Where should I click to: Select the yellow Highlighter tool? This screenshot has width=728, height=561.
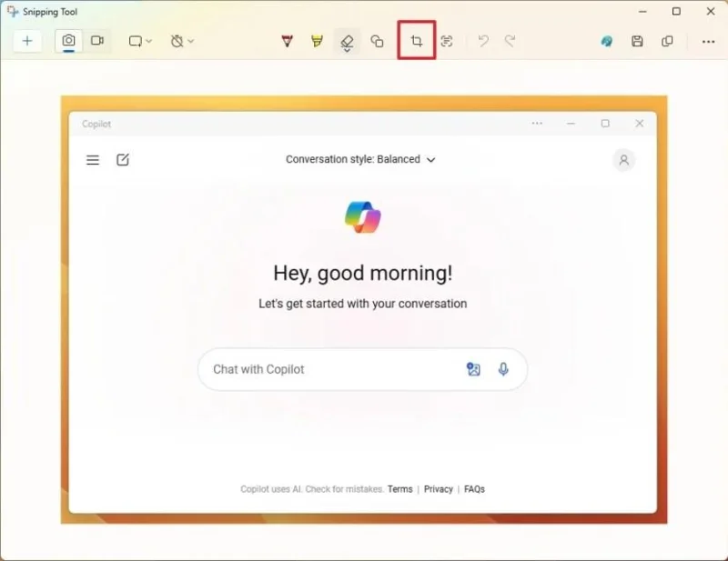(x=317, y=41)
